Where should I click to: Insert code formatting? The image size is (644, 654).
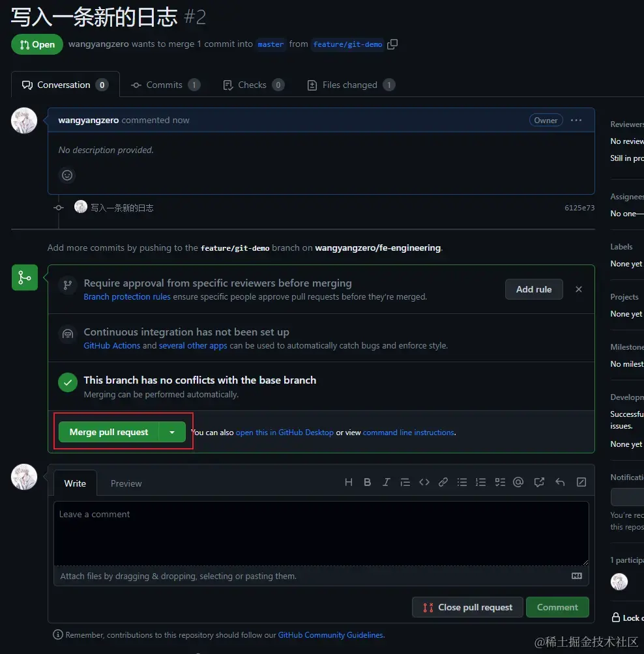point(424,483)
